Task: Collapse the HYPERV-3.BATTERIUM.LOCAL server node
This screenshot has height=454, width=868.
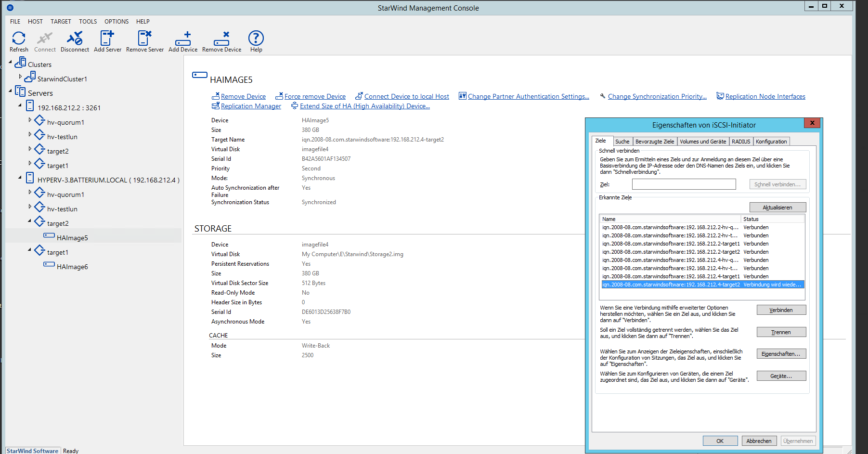Action: (x=20, y=177)
